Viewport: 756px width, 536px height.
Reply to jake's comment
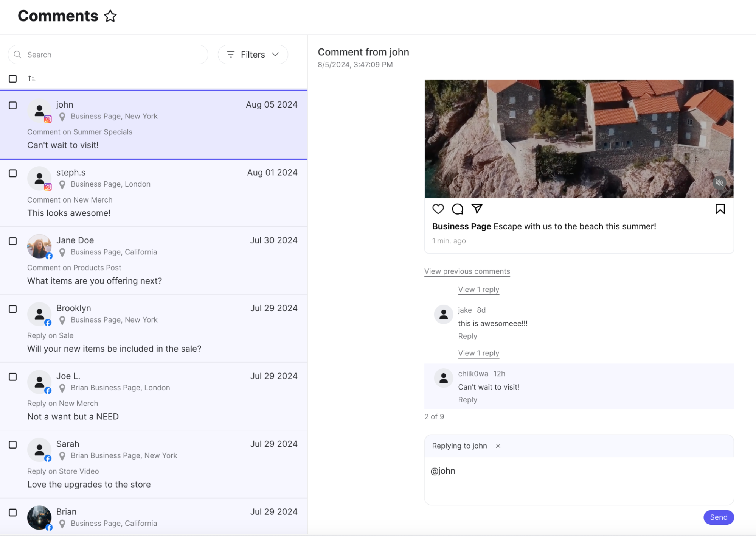pyautogui.click(x=467, y=336)
